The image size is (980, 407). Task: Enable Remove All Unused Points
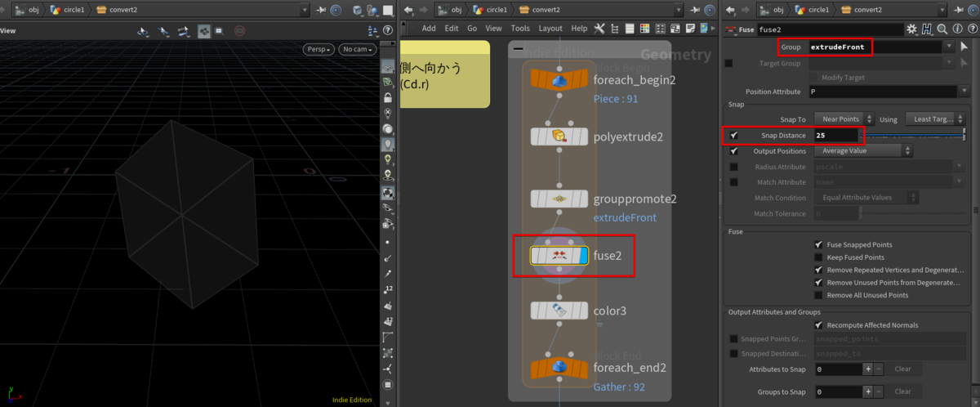[818, 295]
